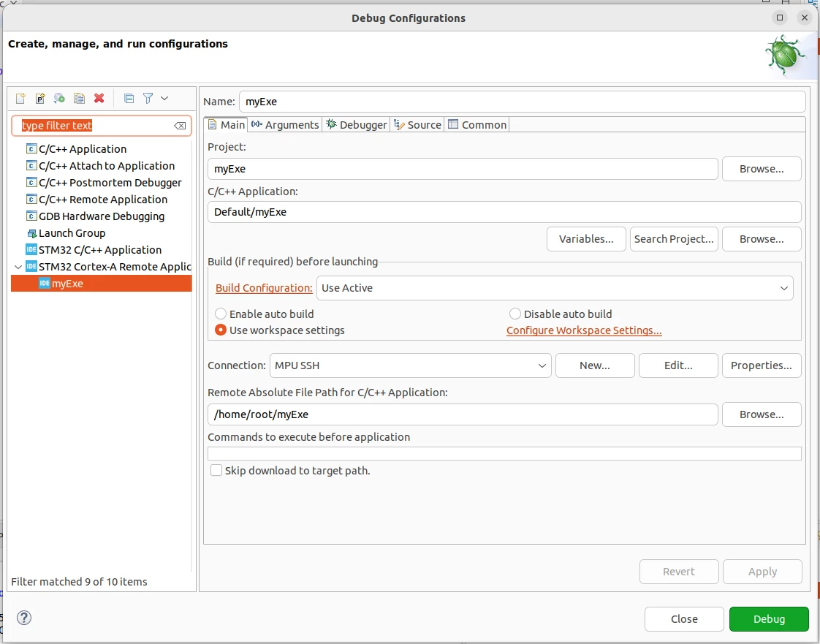Delete the selected configuration with the red X

pos(99,99)
